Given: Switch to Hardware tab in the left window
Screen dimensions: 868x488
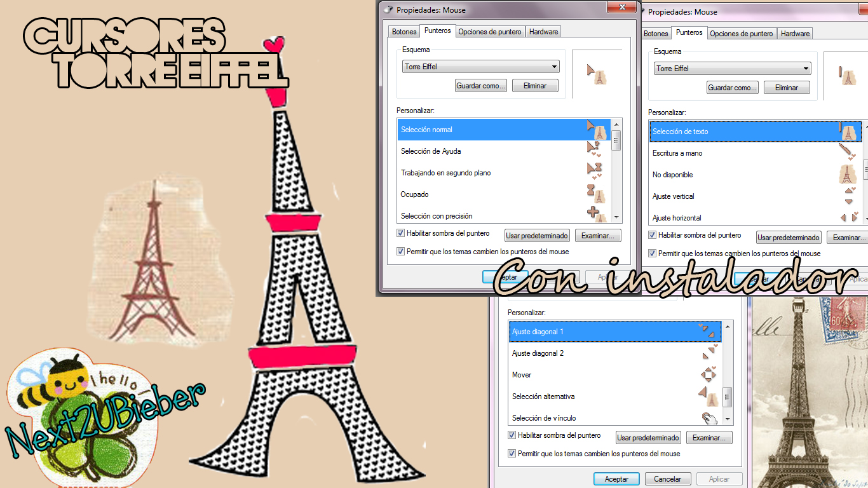Looking at the screenshot, I should 543,31.
